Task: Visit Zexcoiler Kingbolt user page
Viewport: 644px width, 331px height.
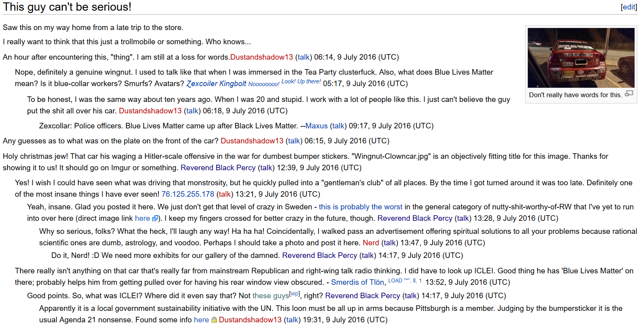Action: coord(216,84)
